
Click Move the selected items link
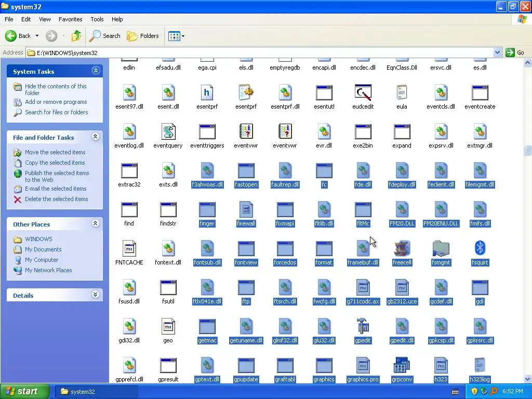pyautogui.click(x=55, y=152)
